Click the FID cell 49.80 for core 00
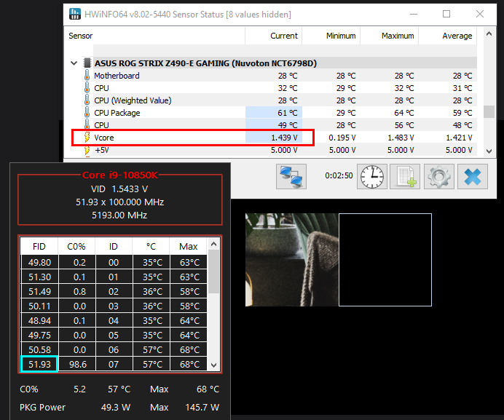 click(x=39, y=263)
